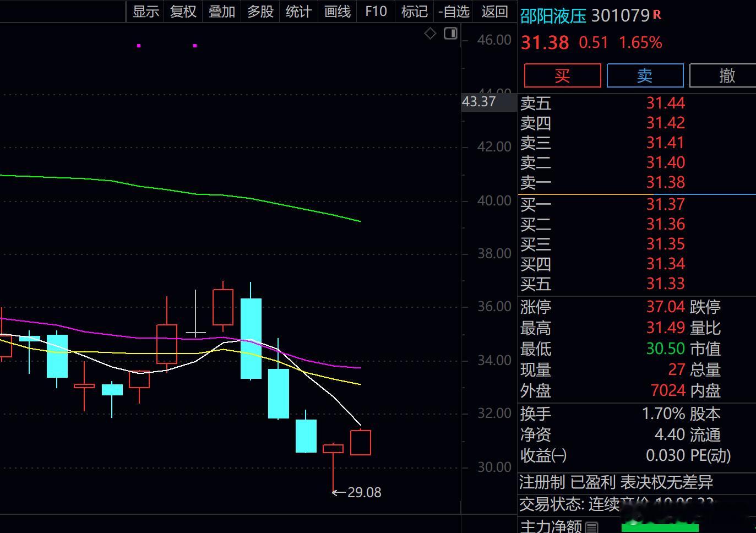Click the red 买 buy button
This screenshot has height=533, width=756.
562,75
